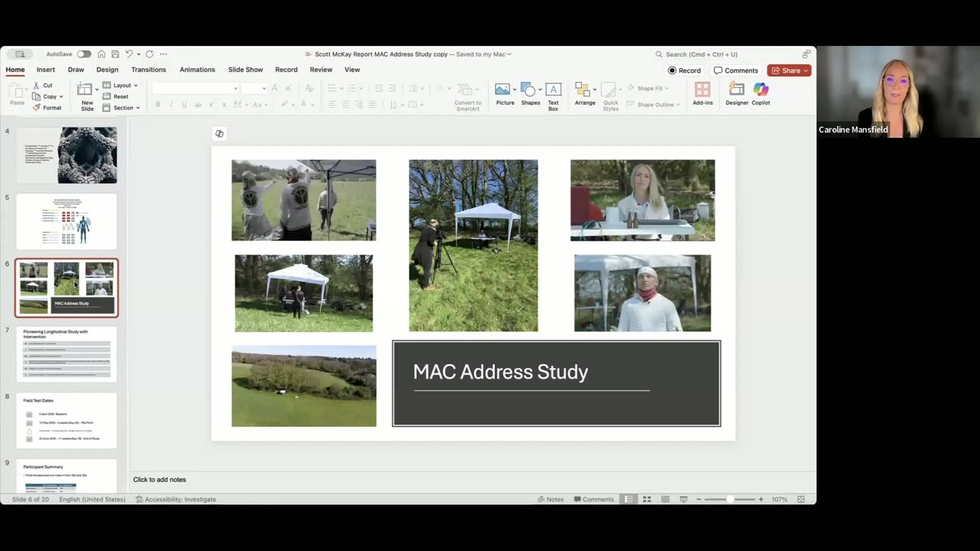Image resolution: width=980 pixels, height=551 pixels.
Task: Open the Designer pane
Action: 737,90
